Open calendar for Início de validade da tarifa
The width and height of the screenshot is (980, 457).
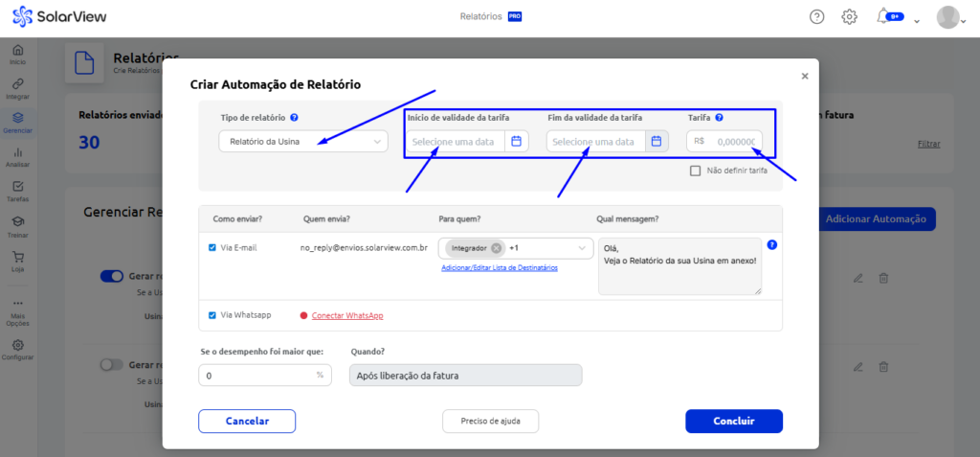(x=517, y=142)
